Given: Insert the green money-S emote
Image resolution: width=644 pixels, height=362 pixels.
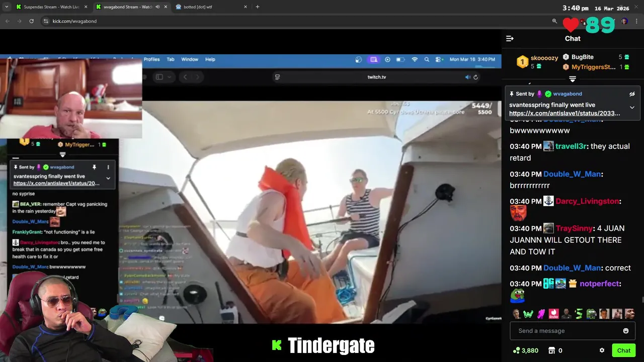Looking at the screenshot, I should [579, 314].
